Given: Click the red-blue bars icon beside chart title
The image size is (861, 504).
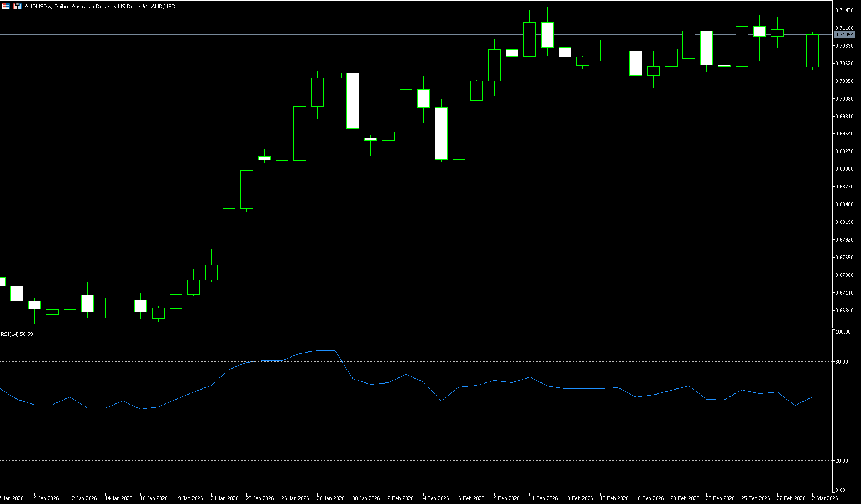Looking at the screenshot, I should click(x=18, y=6).
